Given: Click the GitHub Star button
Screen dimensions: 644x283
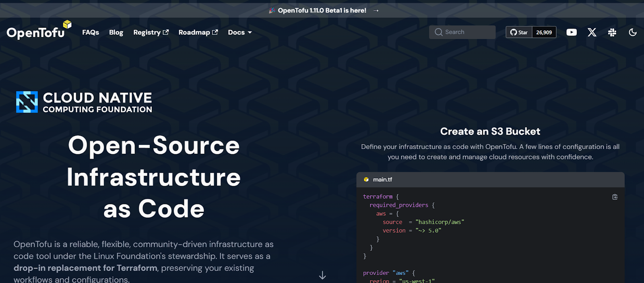Looking at the screenshot, I should (x=519, y=32).
